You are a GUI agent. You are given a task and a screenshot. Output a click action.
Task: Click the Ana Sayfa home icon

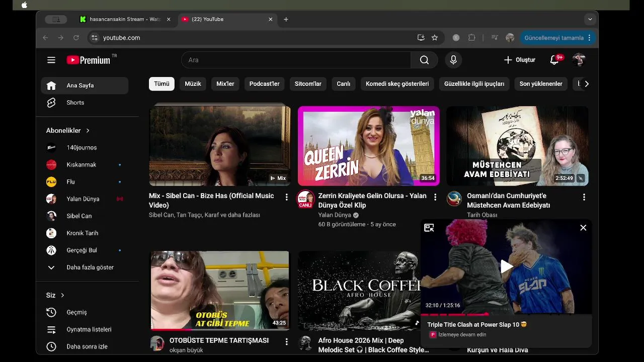point(51,85)
